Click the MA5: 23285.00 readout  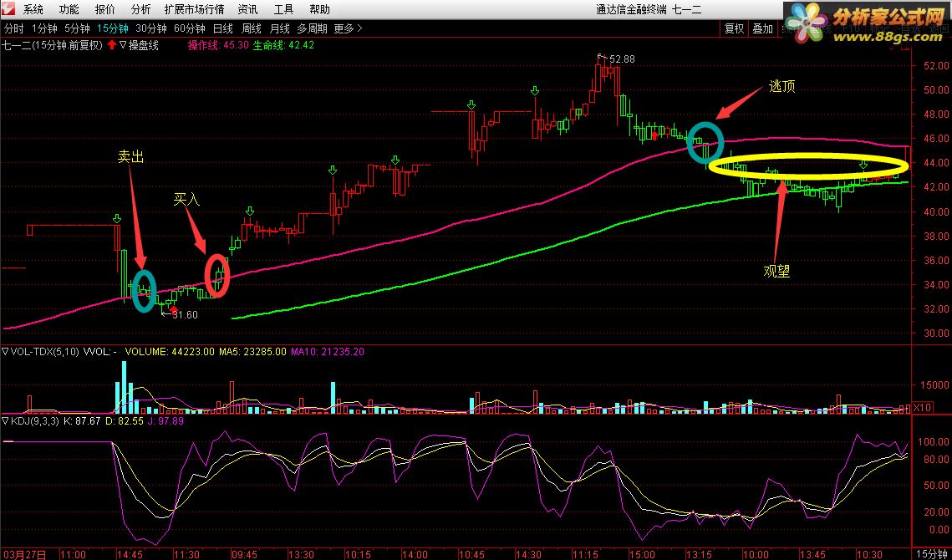pyautogui.click(x=252, y=351)
